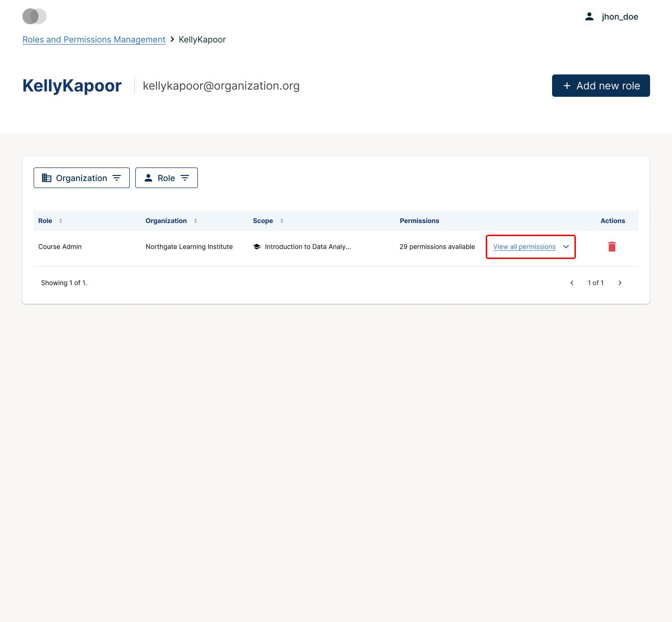This screenshot has width=672, height=622.
Task: Click the KellyKapoor page heading
Action: point(72,86)
